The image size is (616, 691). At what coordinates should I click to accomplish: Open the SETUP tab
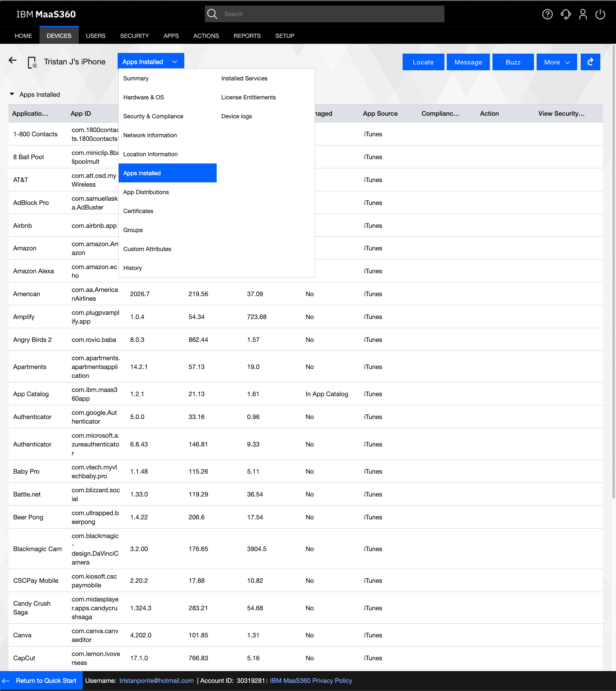click(285, 36)
